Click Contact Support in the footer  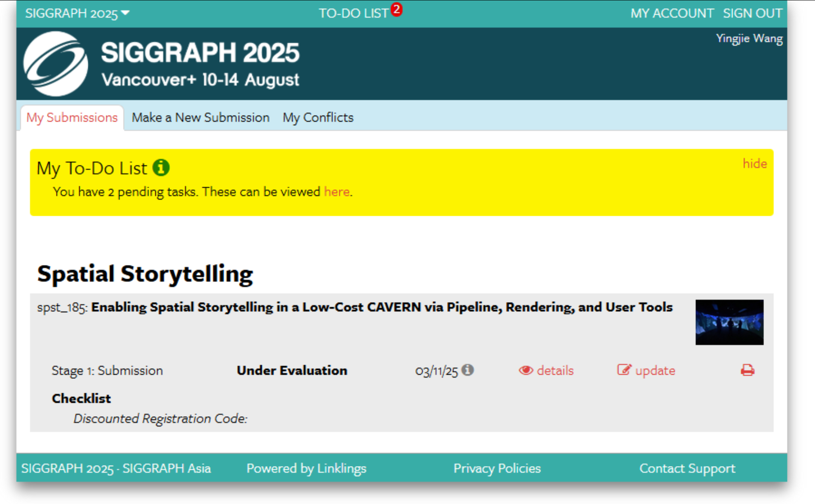point(687,468)
